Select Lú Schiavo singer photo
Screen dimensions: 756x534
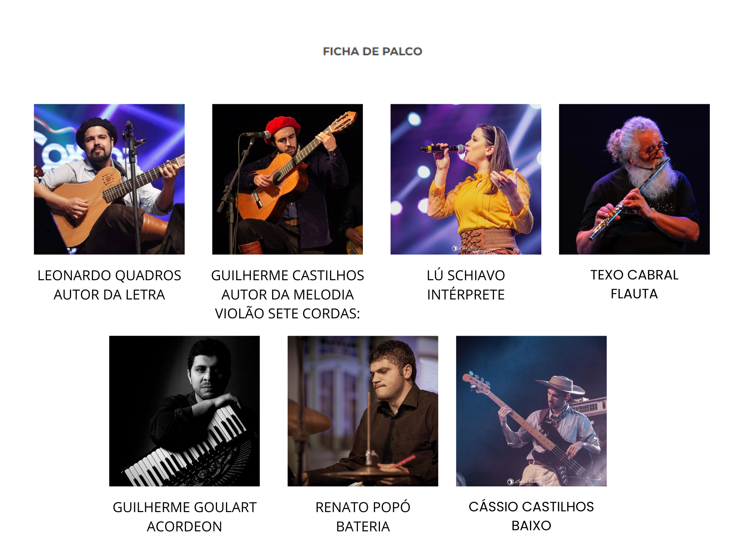466,179
